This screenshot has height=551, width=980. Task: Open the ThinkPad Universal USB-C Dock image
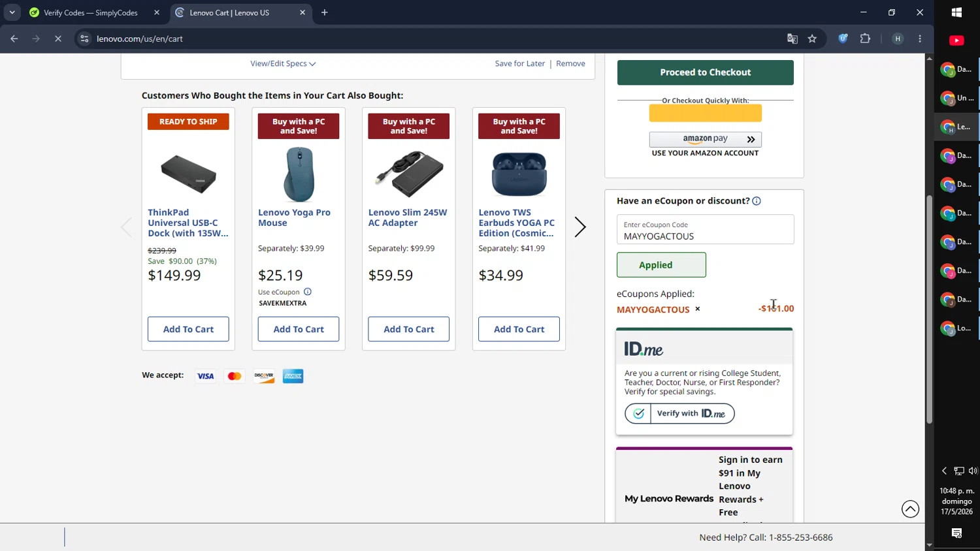pyautogui.click(x=188, y=174)
